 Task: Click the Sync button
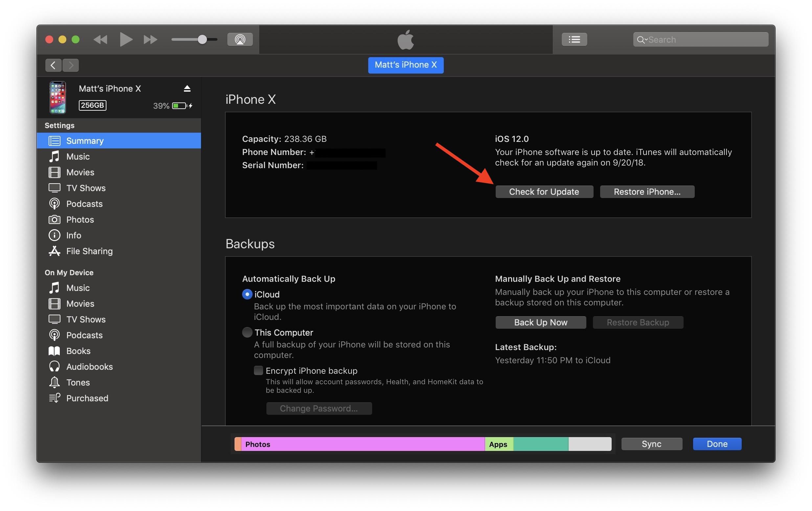click(651, 444)
